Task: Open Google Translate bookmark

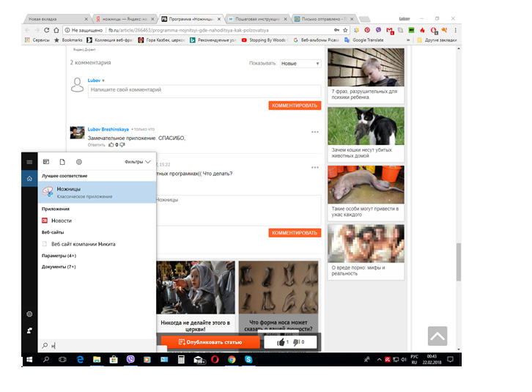Action: pyautogui.click(x=363, y=40)
